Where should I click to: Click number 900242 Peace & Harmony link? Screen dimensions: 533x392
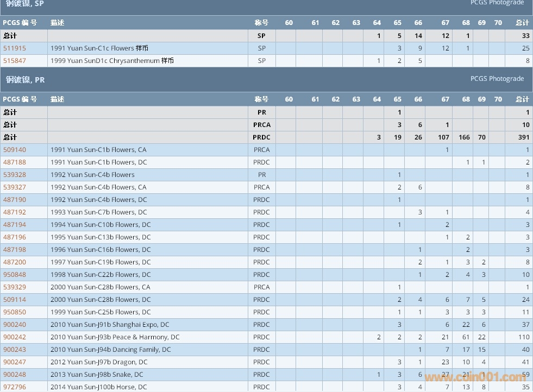click(x=15, y=337)
